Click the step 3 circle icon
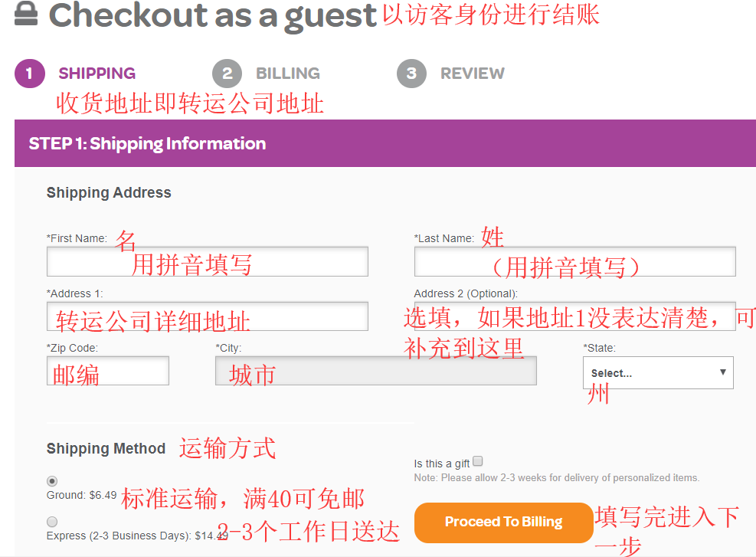This screenshot has width=756, height=557. pos(411,74)
